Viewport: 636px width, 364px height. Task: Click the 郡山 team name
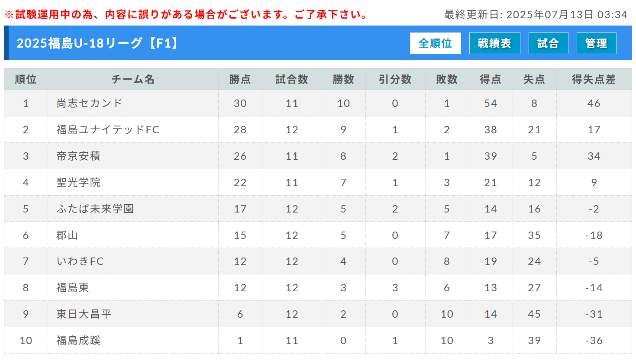point(67,235)
